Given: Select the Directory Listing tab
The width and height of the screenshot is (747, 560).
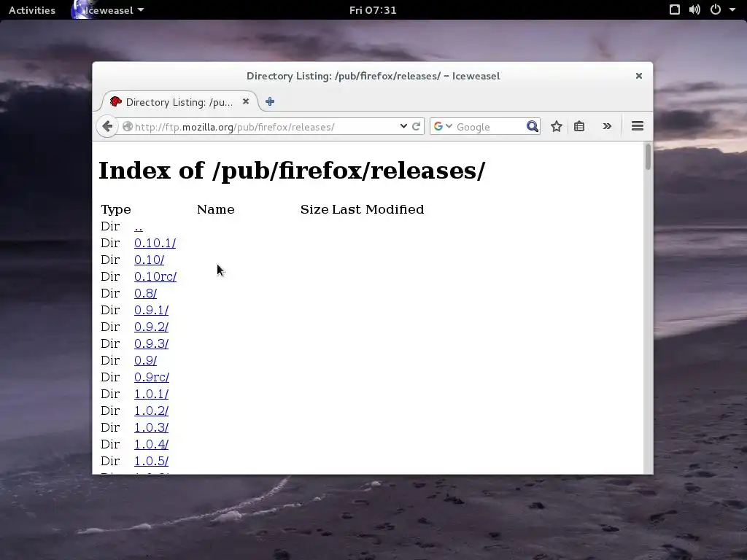Looking at the screenshot, I should [x=179, y=102].
